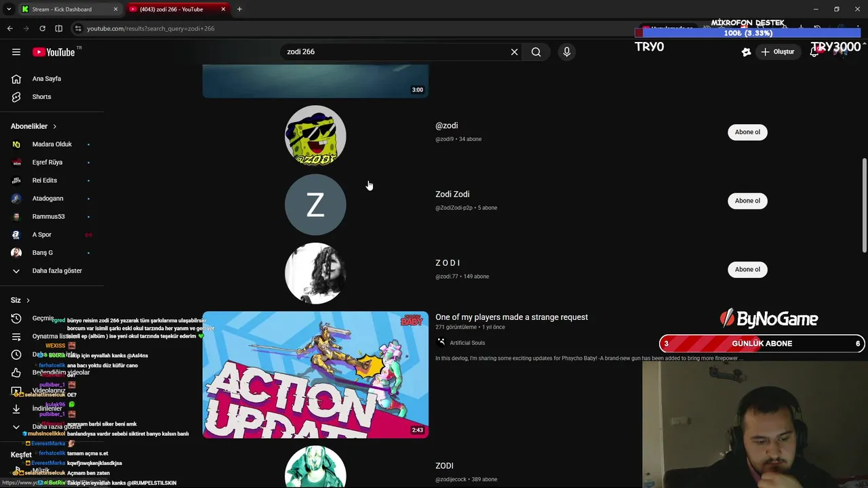This screenshot has width=868, height=488.
Task: Click the Oluştur create button
Action: tap(778, 52)
